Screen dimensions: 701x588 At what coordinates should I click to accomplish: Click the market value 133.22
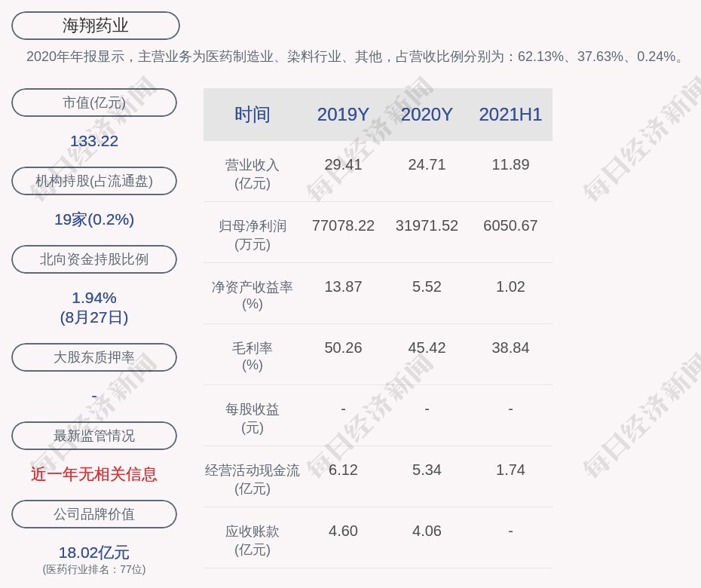tap(94, 141)
